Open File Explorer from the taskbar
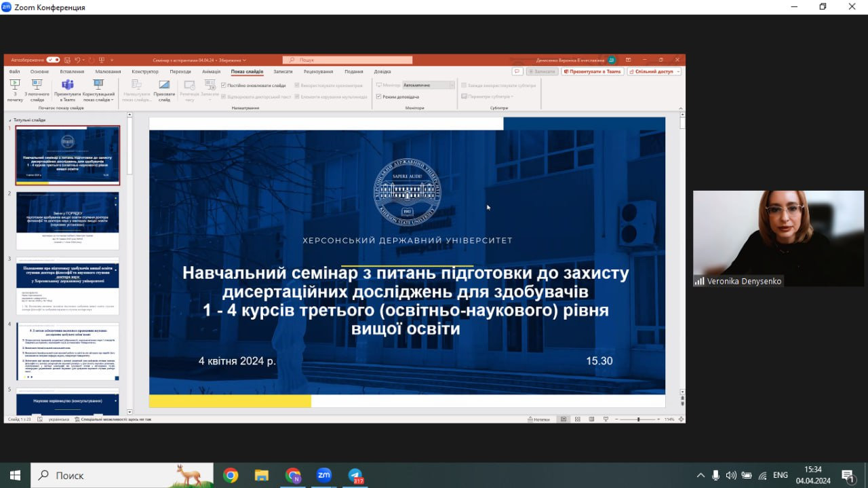The height and width of the screenshot is (488, 868). (x=262, y=475)
